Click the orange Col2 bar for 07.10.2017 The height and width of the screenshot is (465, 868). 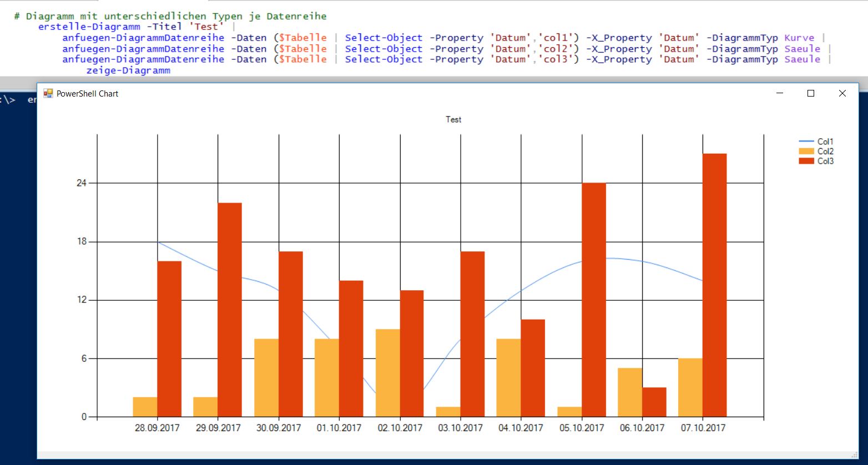click(x=690, y=387)
